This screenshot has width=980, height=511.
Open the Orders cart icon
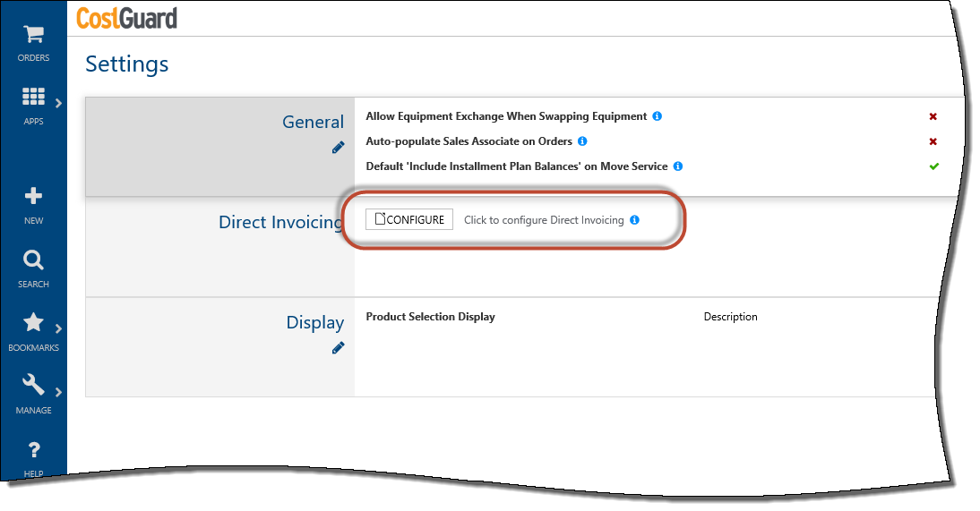(33, 34)
